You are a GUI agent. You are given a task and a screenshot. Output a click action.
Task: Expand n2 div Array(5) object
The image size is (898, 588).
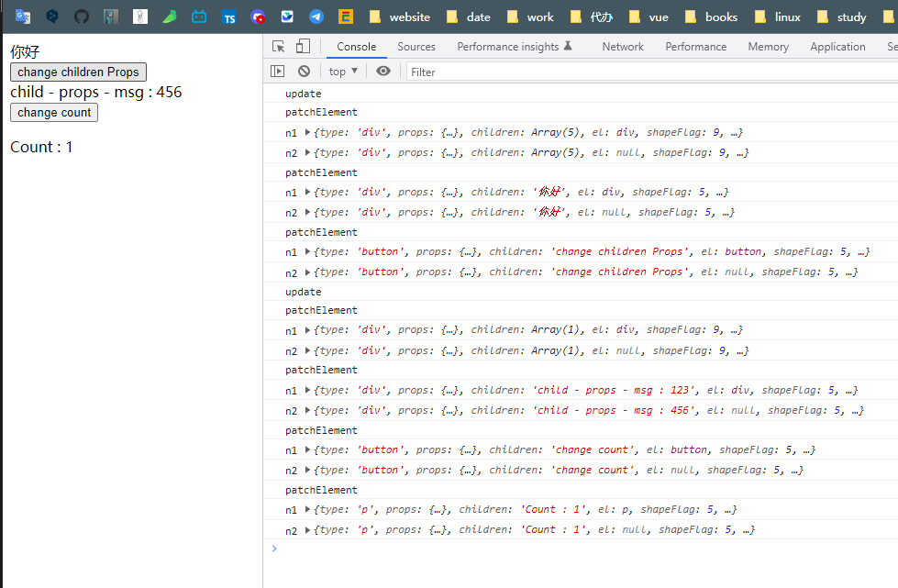(x=307, y=153)
